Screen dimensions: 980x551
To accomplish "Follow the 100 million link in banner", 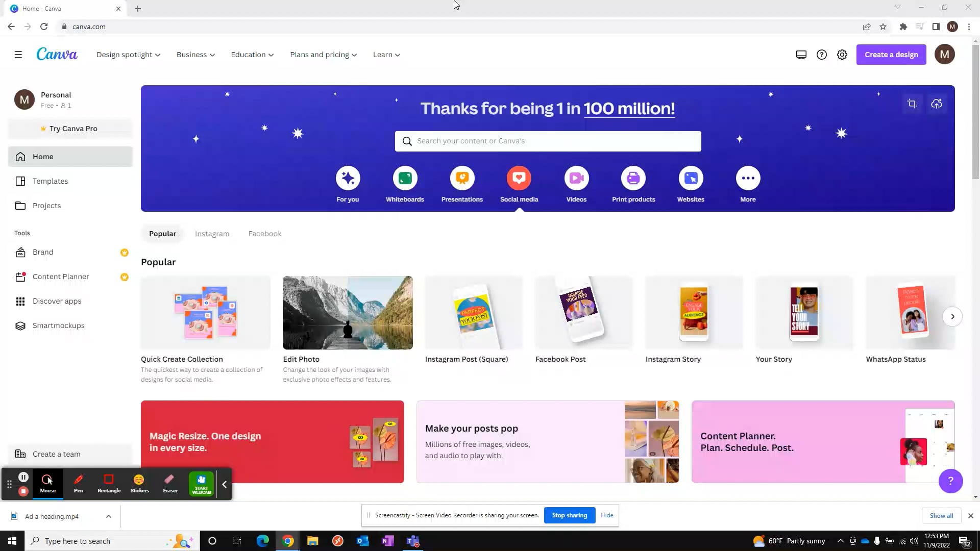I will [x=629, y=108].
